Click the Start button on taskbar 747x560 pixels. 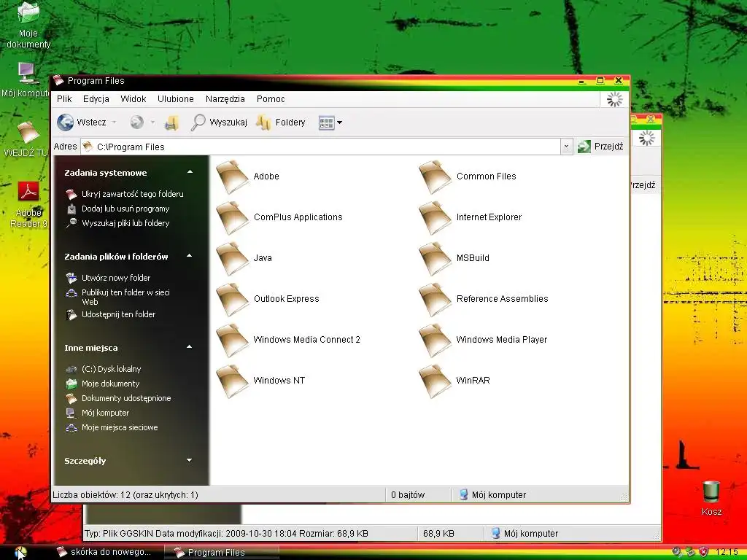point(20,553)
